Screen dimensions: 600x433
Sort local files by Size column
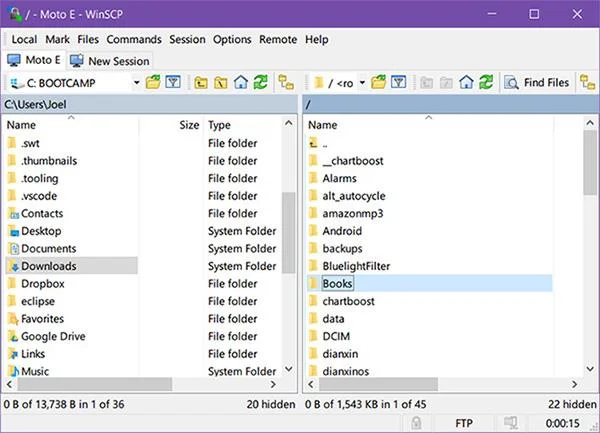pos(171,125)
